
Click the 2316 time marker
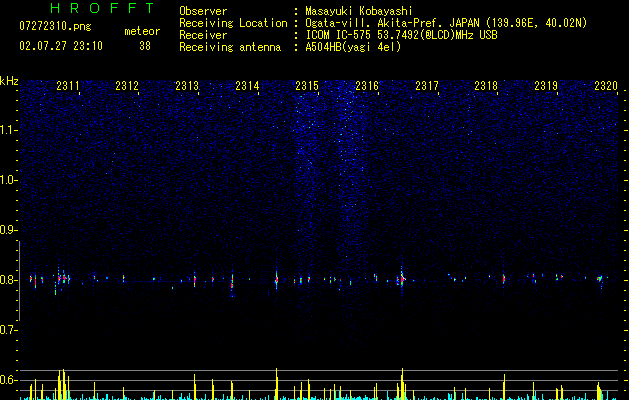pos(367,85)
